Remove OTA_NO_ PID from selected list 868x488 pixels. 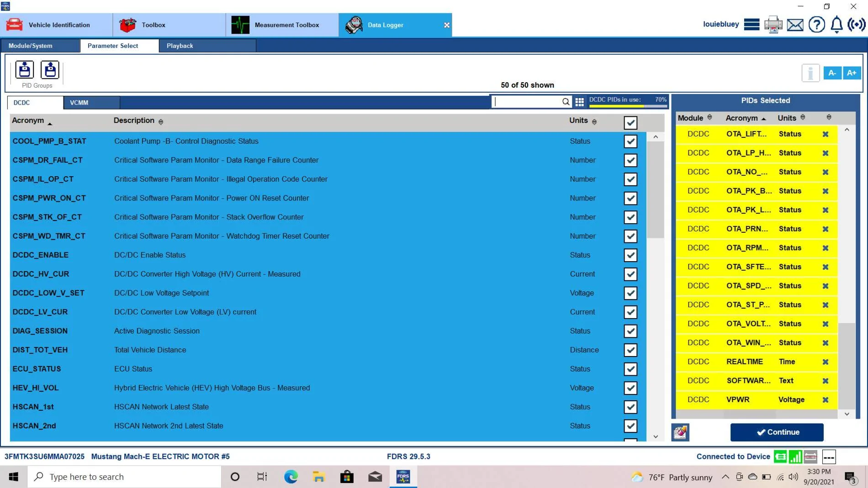coord(826,172)
